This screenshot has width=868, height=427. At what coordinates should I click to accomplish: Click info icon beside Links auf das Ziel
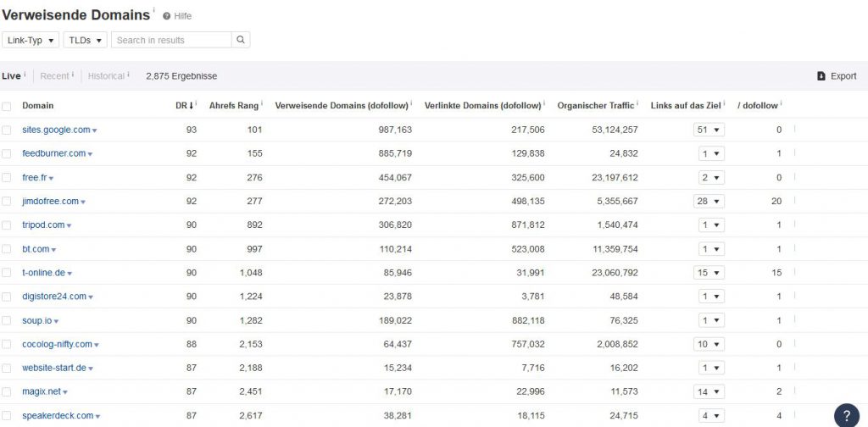724,103
